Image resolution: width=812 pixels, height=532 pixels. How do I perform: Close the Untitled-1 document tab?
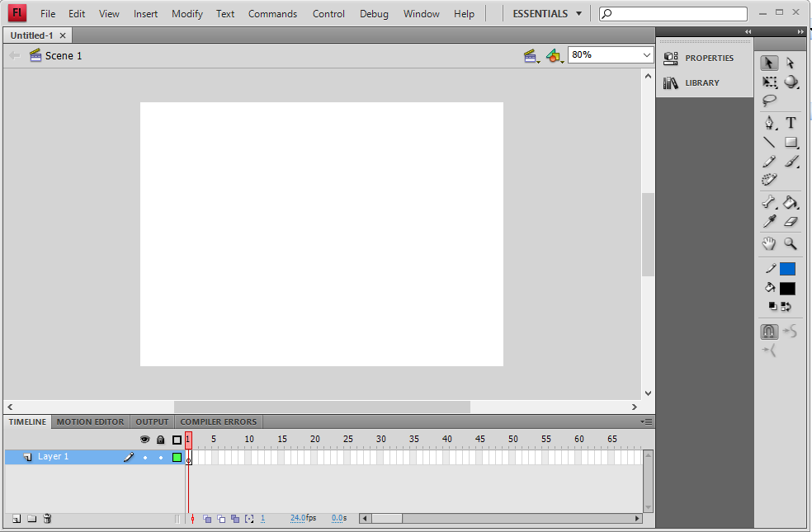[63, 35]
